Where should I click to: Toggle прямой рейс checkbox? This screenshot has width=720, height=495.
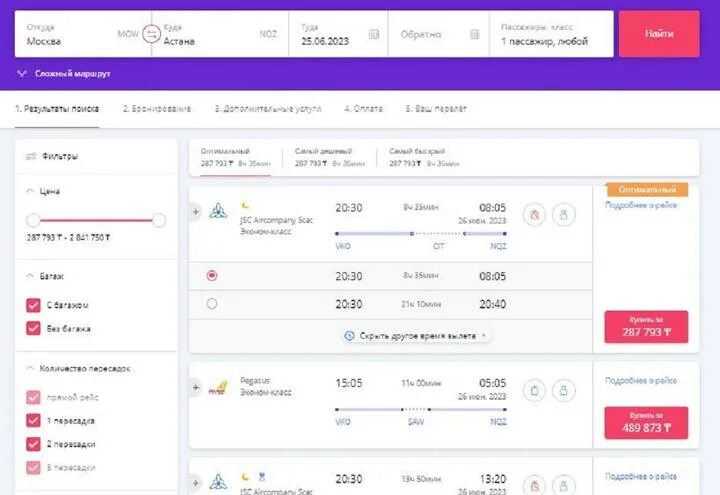(x=33, y=397)
